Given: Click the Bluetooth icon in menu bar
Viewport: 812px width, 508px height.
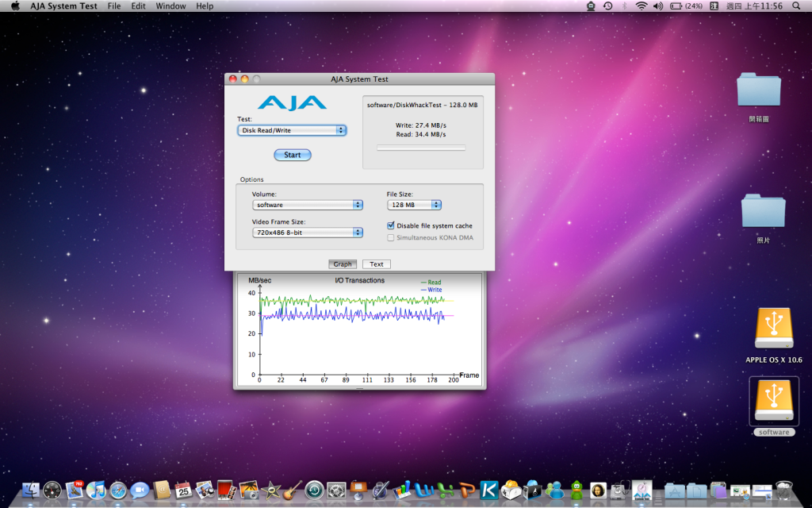Looking at the screenshot, I should pyautogui.click(x=625, y=6).
